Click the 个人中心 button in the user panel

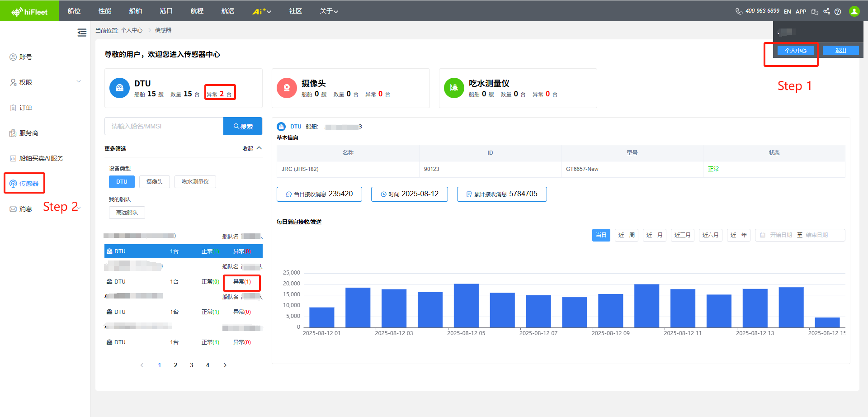[796, 51]
